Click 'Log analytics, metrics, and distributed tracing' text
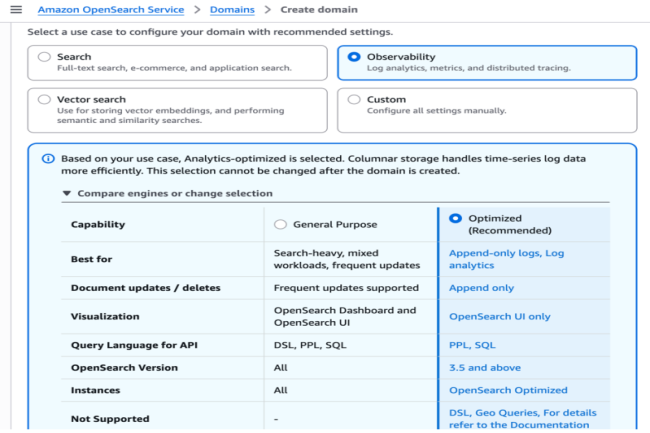650x433 pixels. click(x=468, y=68)
